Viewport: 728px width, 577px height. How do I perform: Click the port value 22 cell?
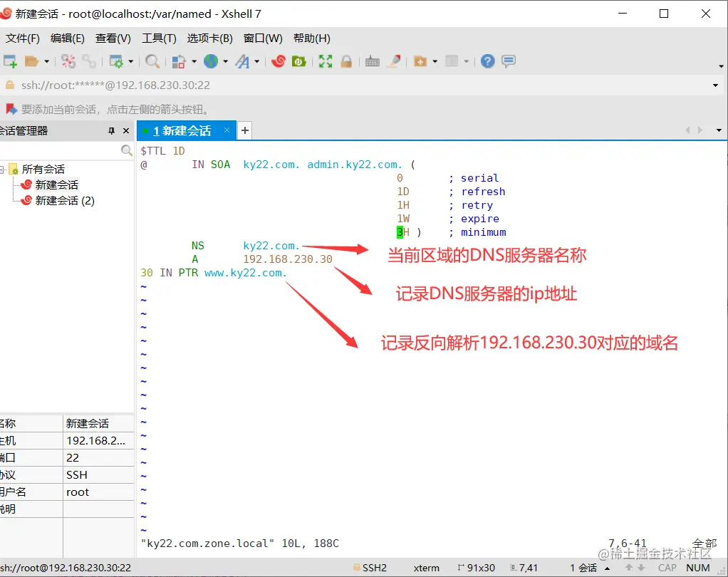(x=98, y=458)
